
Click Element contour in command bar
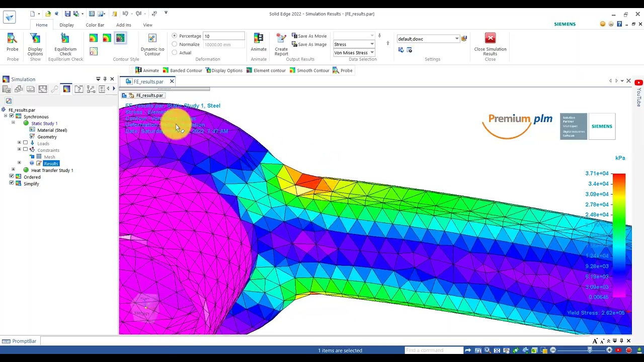[x=266, y=70]
